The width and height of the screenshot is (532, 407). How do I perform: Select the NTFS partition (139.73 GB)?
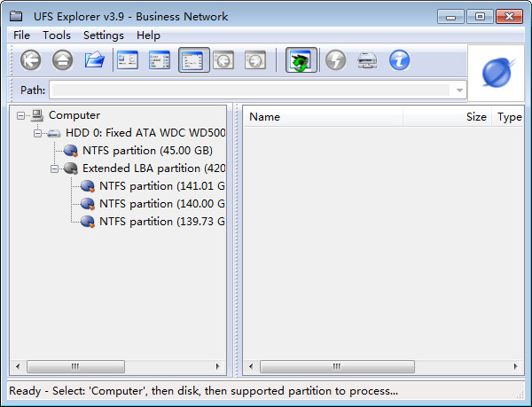click(x=162, y=221)
